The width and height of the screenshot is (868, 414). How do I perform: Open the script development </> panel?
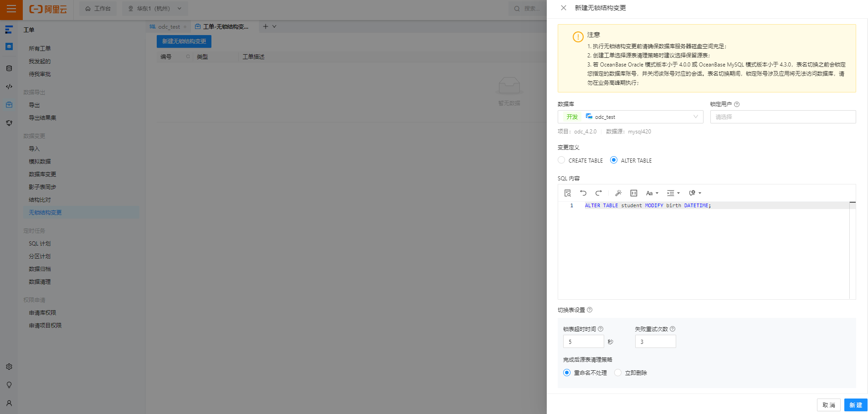9,86
